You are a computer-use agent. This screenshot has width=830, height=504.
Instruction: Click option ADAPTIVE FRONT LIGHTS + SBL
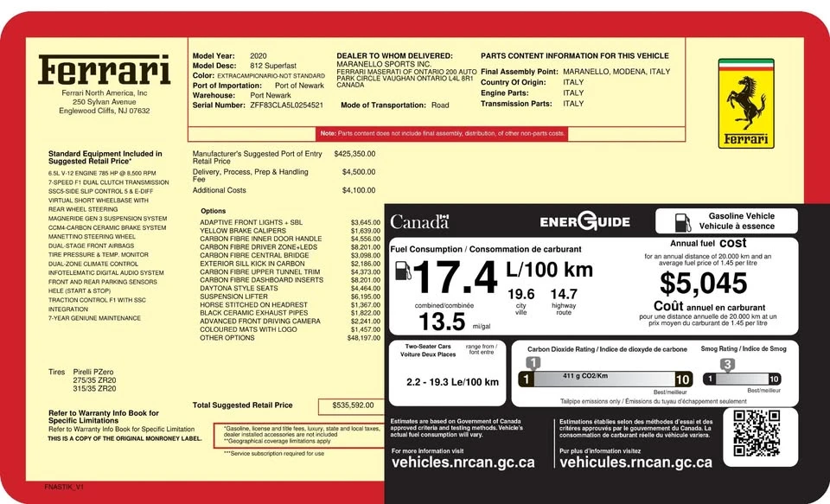pos(252,222)
